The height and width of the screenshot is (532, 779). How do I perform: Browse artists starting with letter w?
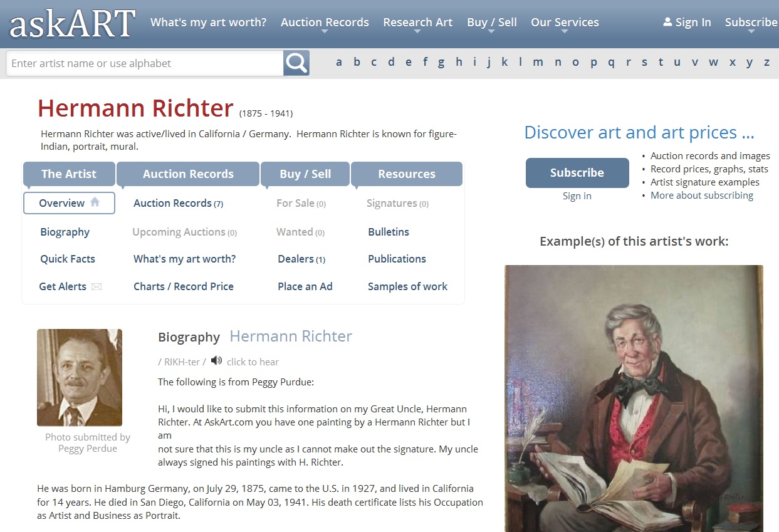pos(713,62)
